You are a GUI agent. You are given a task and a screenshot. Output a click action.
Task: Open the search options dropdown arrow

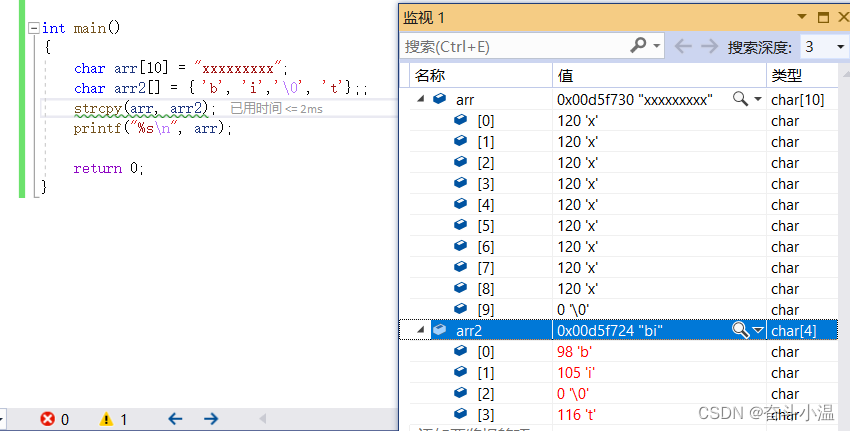(x=656, y=46)
